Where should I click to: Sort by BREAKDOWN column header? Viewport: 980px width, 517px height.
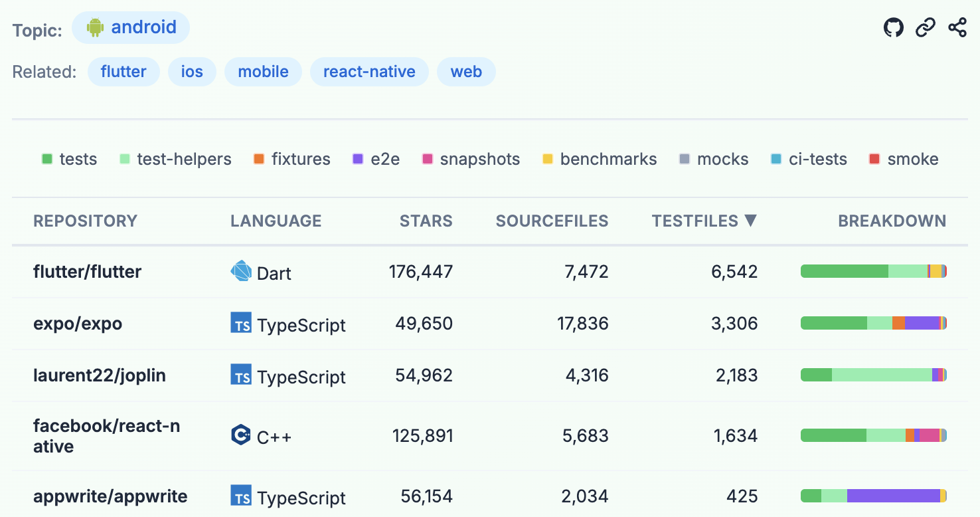click(x=892, y=221)
